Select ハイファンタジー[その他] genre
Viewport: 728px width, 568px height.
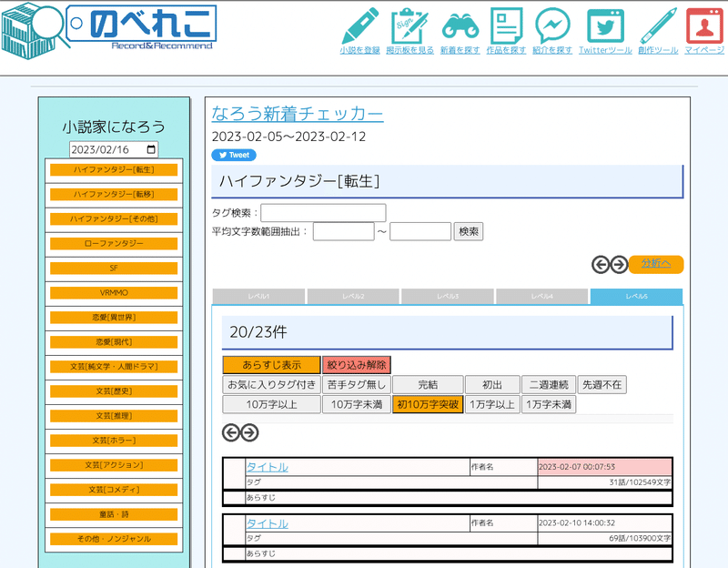pyautogui.click(x=114, y=219)
